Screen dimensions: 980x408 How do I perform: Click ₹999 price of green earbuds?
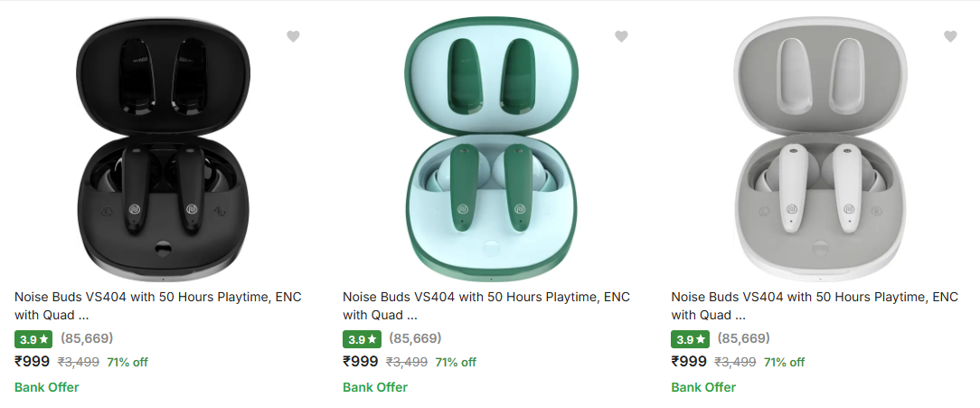(361, 362)
